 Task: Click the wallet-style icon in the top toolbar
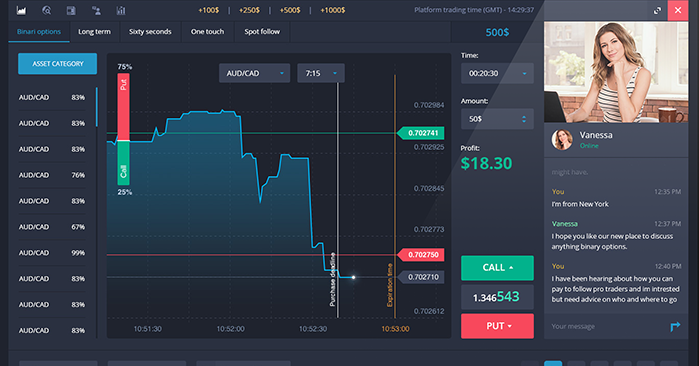coord(71,10)
